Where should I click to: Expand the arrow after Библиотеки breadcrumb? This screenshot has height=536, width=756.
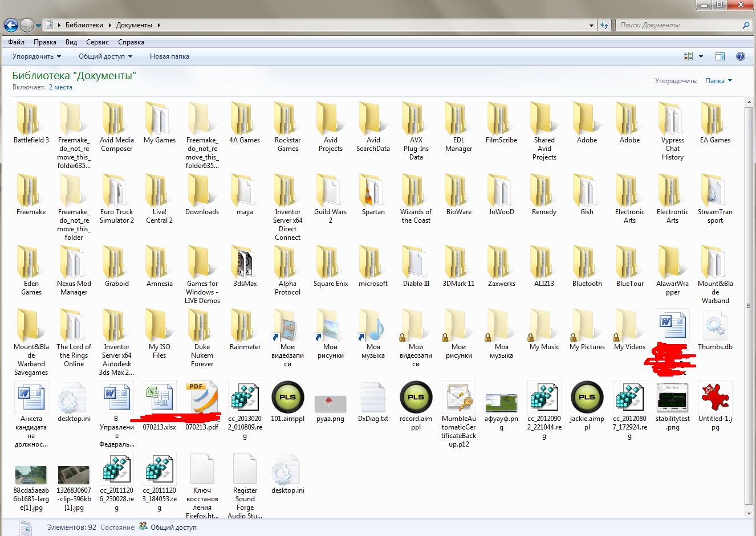coord(110,25)
